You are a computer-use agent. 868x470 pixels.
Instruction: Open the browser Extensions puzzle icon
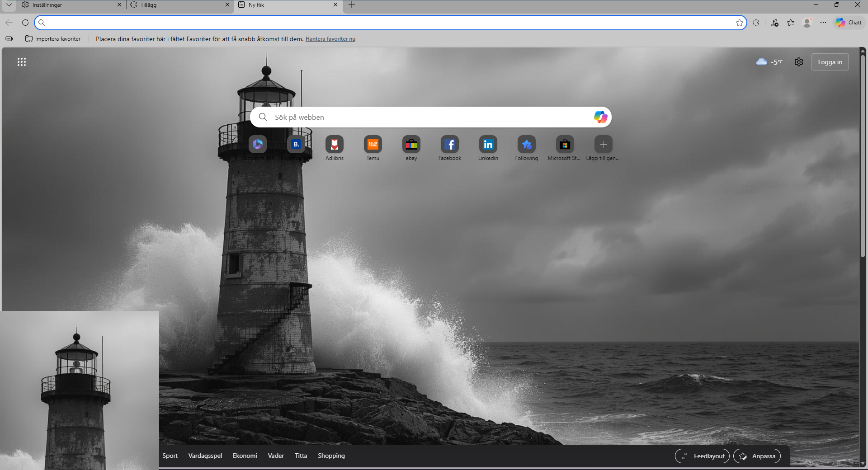point(756,23)
